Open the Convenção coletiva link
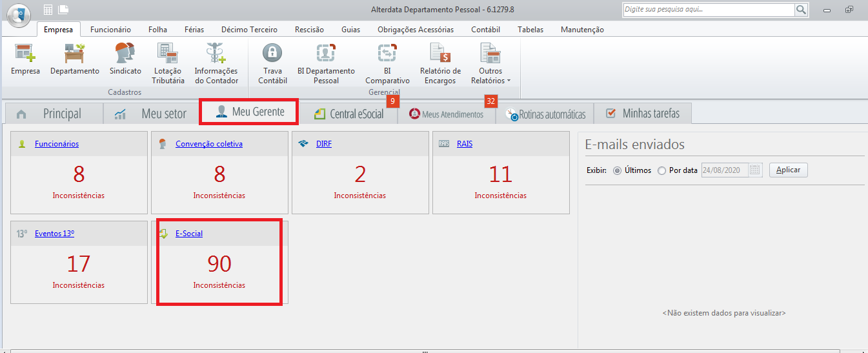This screenshot has width=868, height=353. [209, 144]
